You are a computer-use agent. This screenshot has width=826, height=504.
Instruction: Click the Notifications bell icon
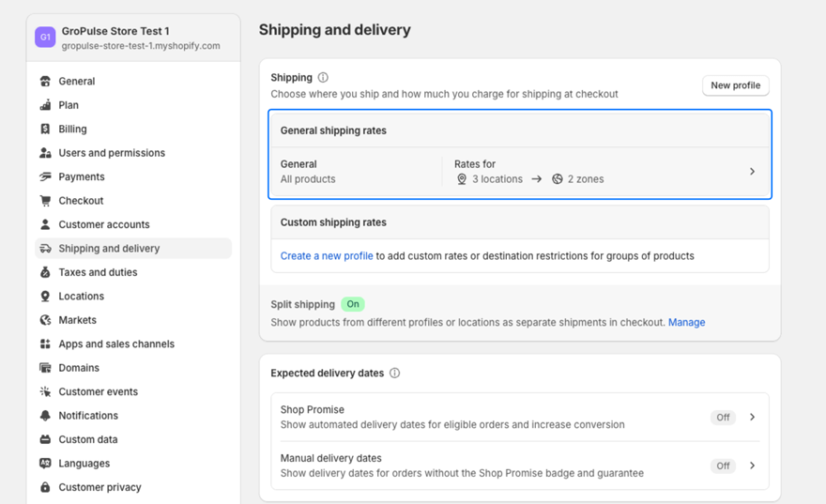pos(45,416)
